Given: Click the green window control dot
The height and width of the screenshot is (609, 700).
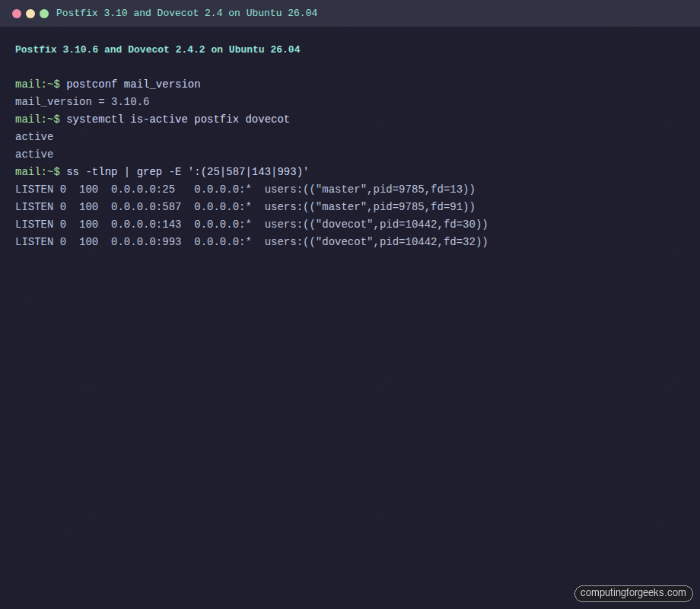Looking at the screenshot, I should pos(43,13).
